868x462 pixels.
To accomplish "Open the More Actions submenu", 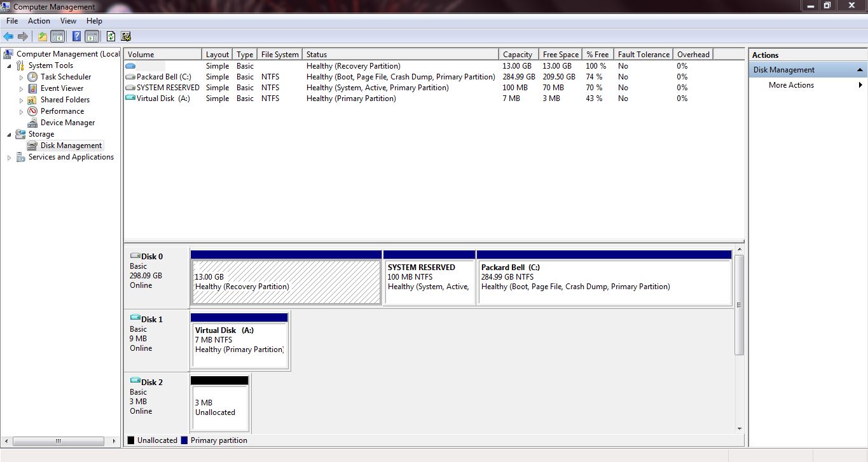I will point(791,85).
